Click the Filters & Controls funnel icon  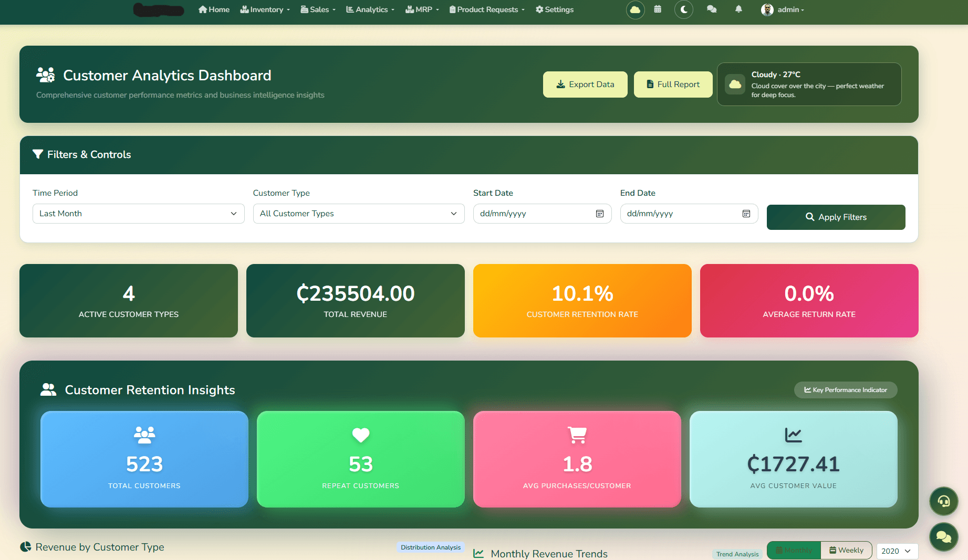point(38,154)
